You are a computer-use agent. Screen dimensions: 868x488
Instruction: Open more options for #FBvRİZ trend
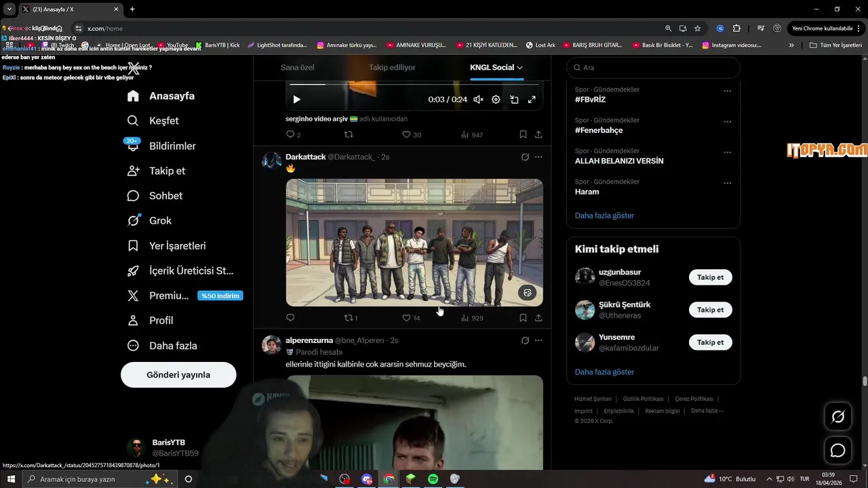[727, 91]
